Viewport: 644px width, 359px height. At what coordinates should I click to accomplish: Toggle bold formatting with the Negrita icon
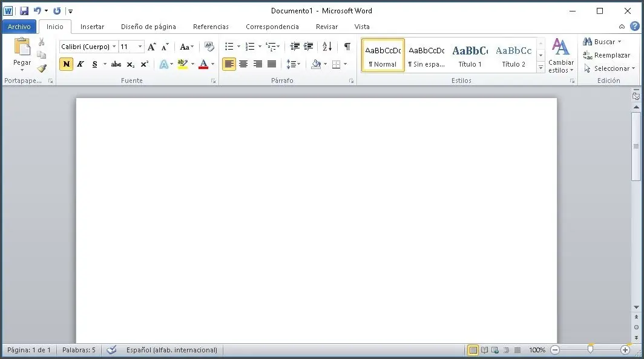(66, 64)
